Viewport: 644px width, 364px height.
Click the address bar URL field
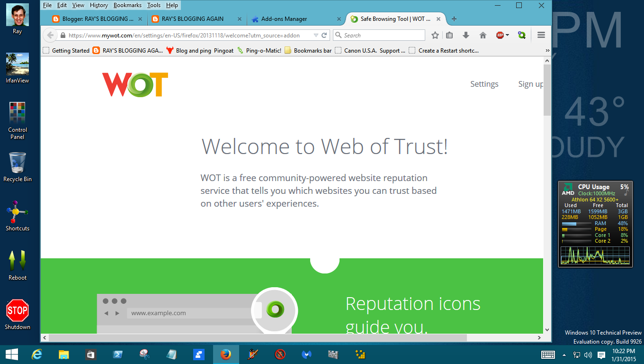coord(189,35)
